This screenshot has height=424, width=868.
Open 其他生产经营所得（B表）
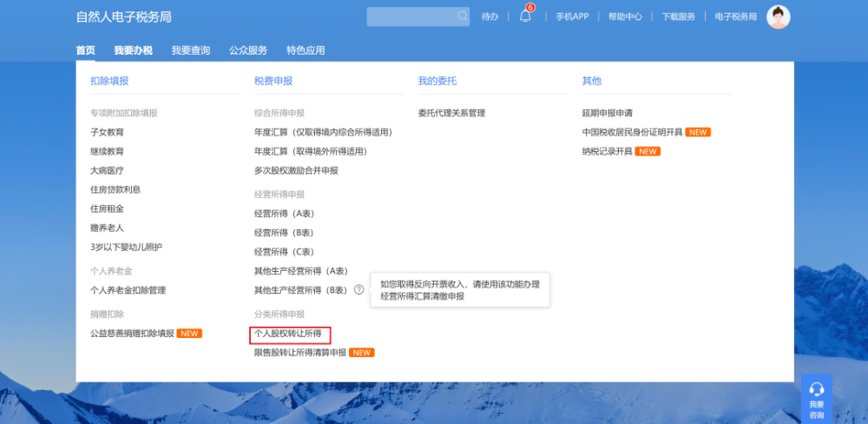tap(301, 290)
